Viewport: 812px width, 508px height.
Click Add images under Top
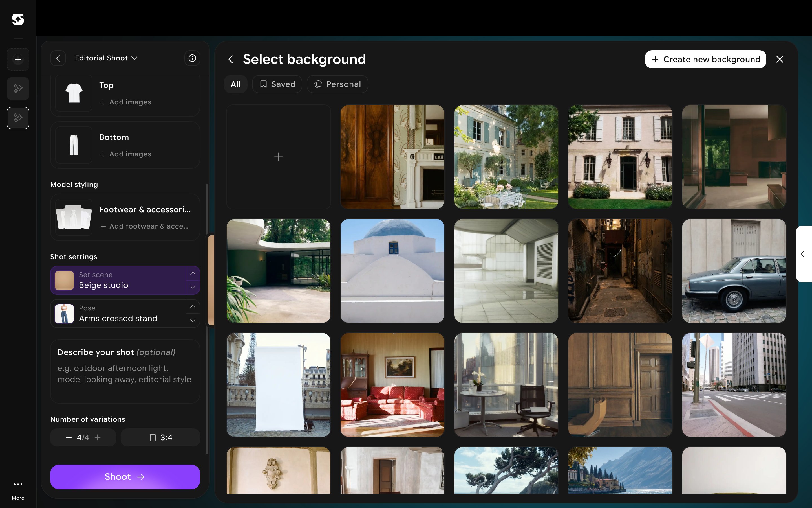(x=125, y=102)
